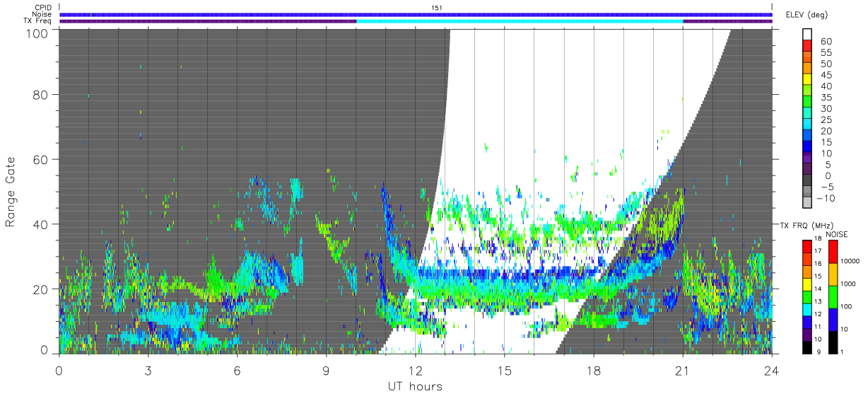Click the white top segment of the ELEV color bar
This screenshot has height=401, width=868.
807,34
